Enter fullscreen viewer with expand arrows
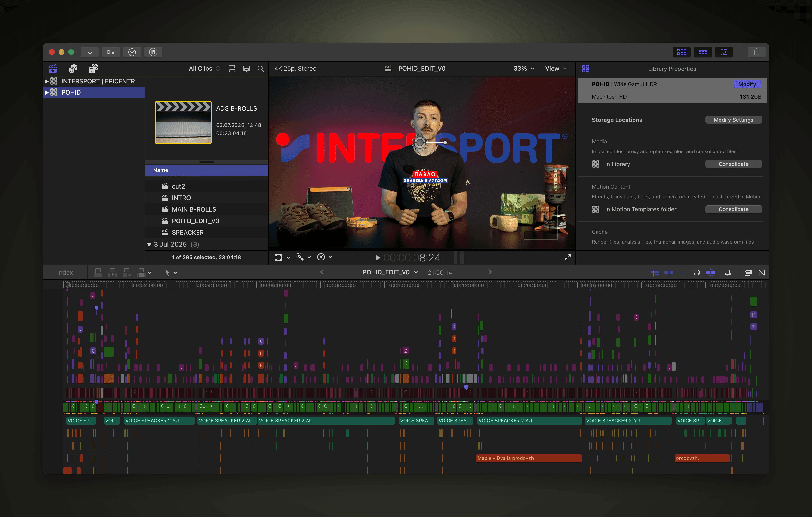The image size is (812, 517). click(x=567, y=258)
